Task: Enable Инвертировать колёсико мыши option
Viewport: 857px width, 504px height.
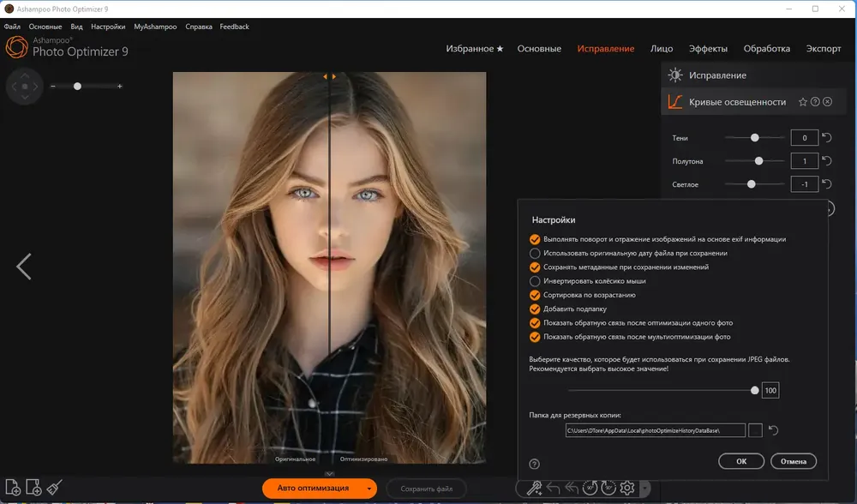Action: coord(535,281)
